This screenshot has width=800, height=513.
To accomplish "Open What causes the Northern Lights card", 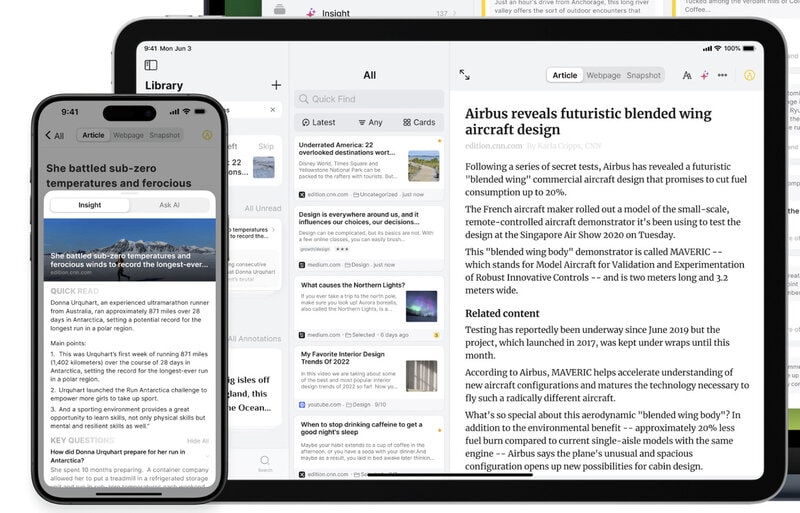I will [x=369, y=308].
